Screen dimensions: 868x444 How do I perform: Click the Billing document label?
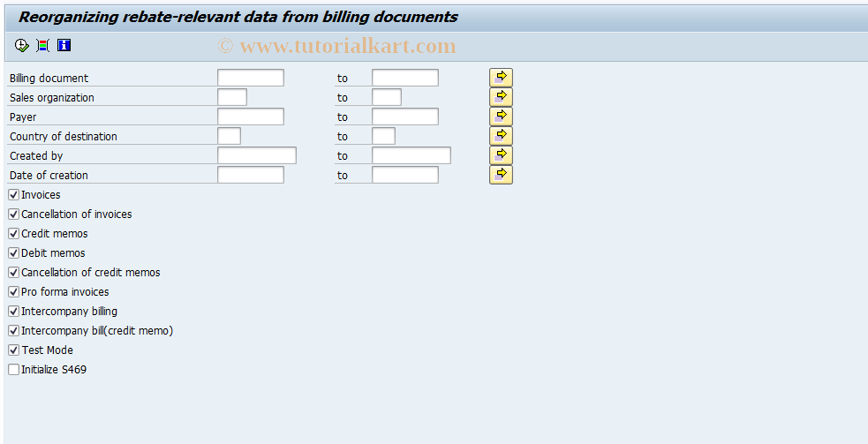[49, 78]
